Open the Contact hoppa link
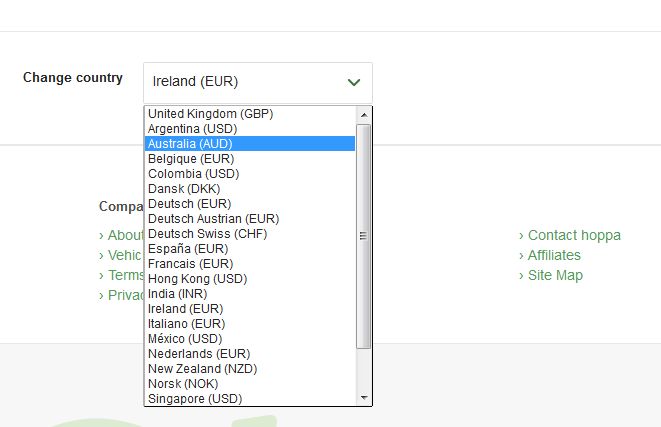 (x=574, y=235)
